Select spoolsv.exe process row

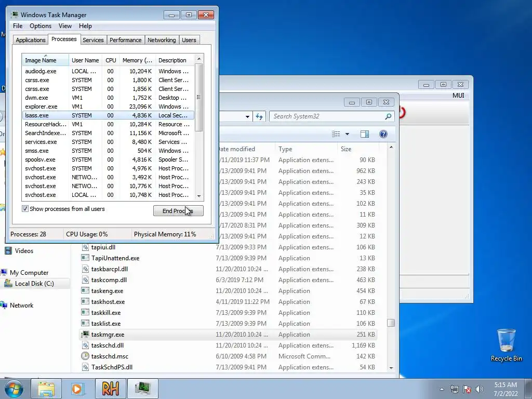click(108, 159)
